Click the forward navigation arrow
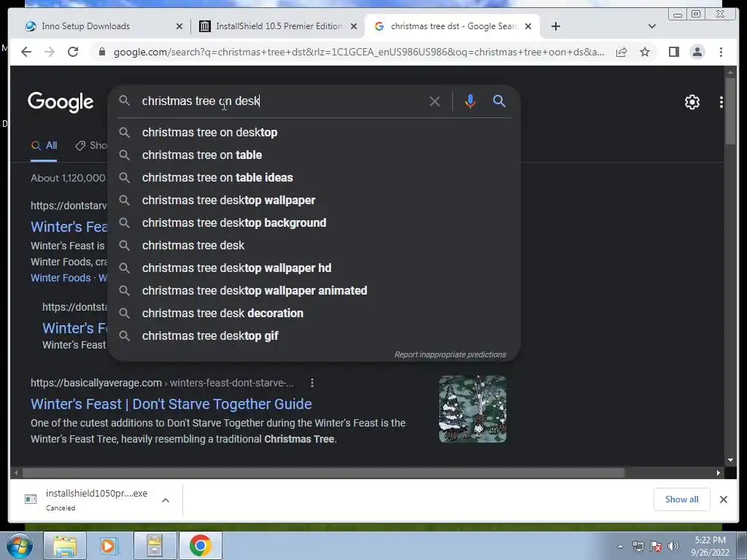Screen dimensions: 747x560 click(50, 52)
